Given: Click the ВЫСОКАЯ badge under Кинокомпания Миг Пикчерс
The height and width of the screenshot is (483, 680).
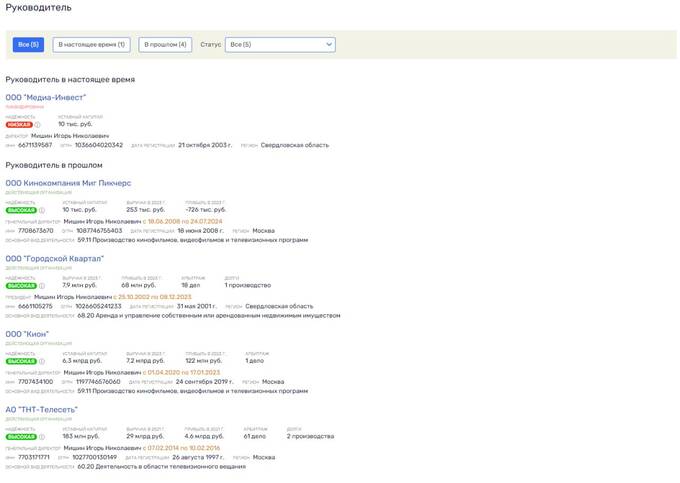Looking at the screenshot, I should 21,210.
